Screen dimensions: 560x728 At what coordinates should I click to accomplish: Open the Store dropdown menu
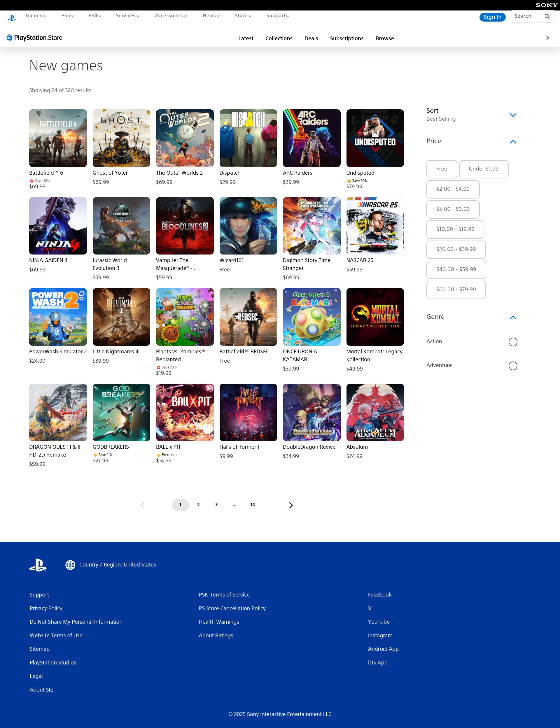tap(243, 16)
